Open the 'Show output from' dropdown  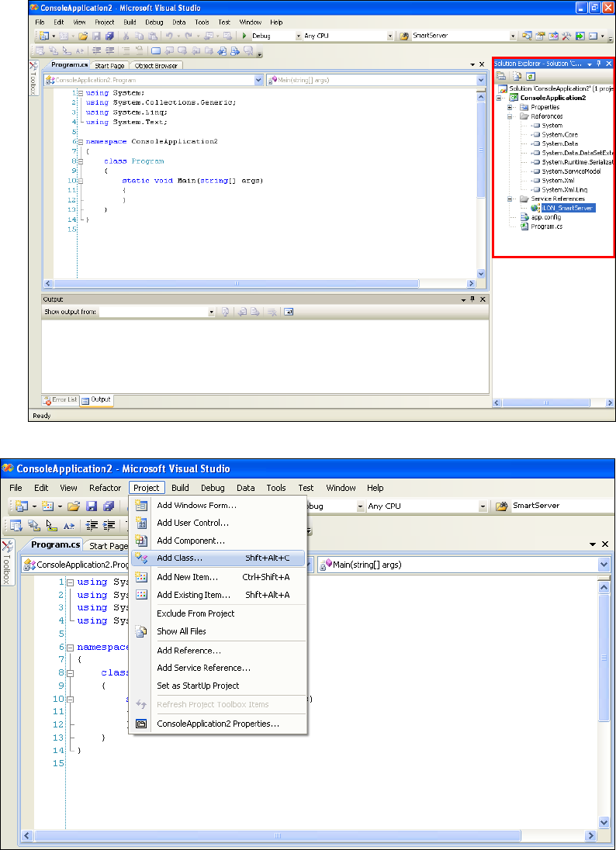coord(212,312)
